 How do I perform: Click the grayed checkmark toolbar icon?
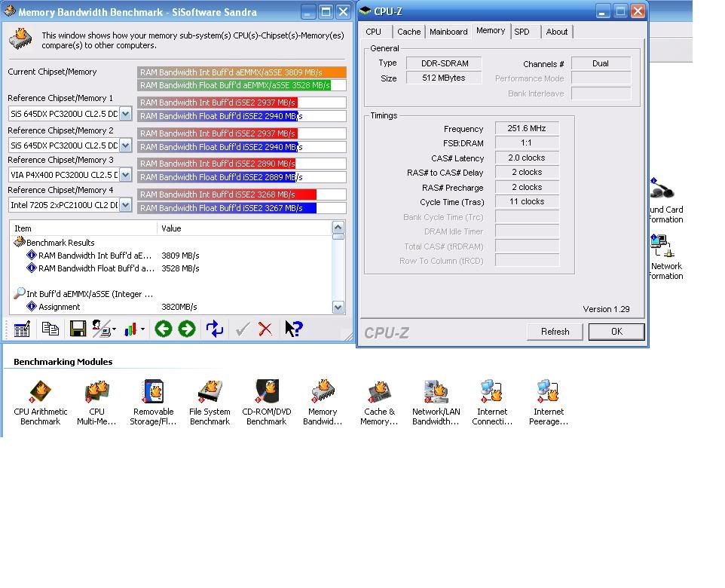click(x=242, y=329)
